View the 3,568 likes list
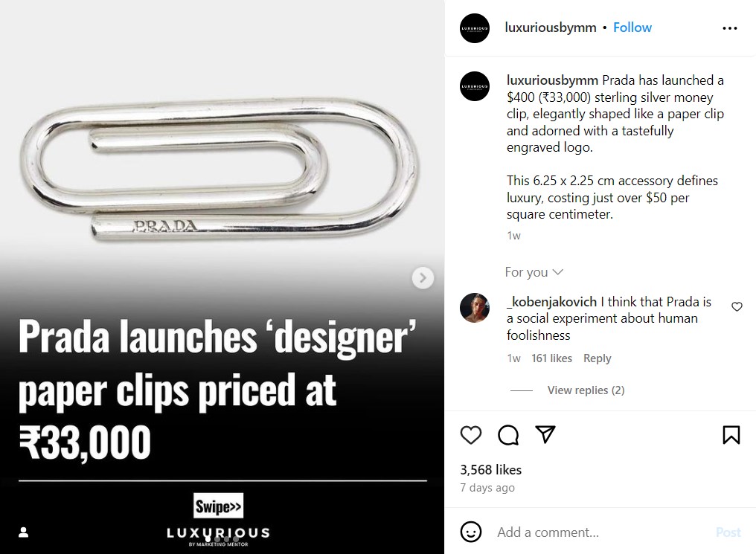The image size is (756, 554). (490, 470)
